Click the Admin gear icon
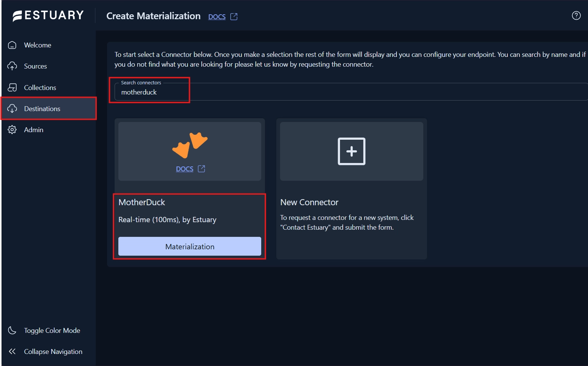Viewport: 588px width, 366px height. [x=12, y=130]
